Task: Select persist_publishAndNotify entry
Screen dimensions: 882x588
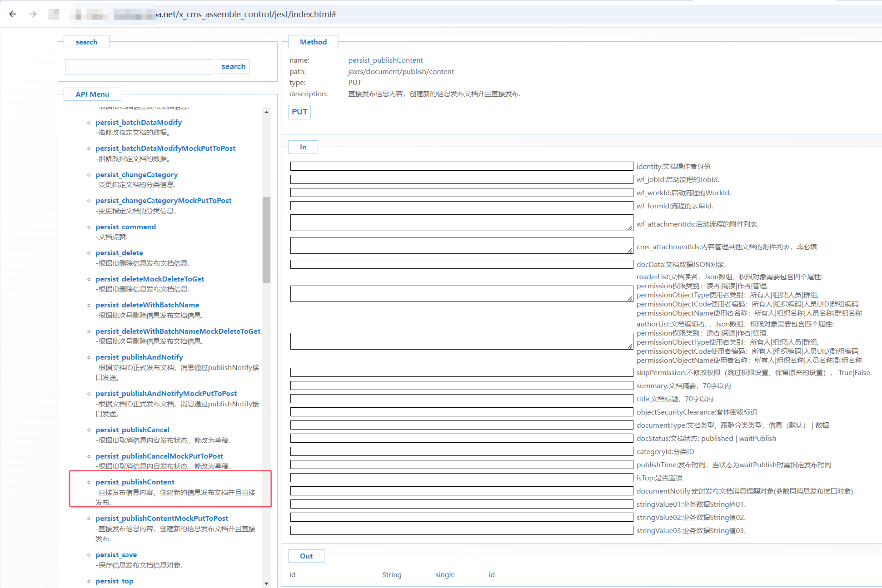Action: (x=139, y=357)
